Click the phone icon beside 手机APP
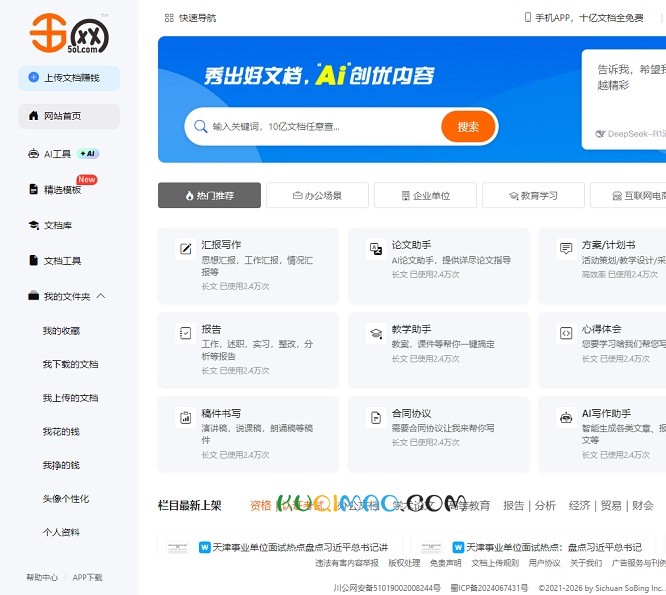Image resolution: width=666 pixels, height=595 pixels. [528, 17]
